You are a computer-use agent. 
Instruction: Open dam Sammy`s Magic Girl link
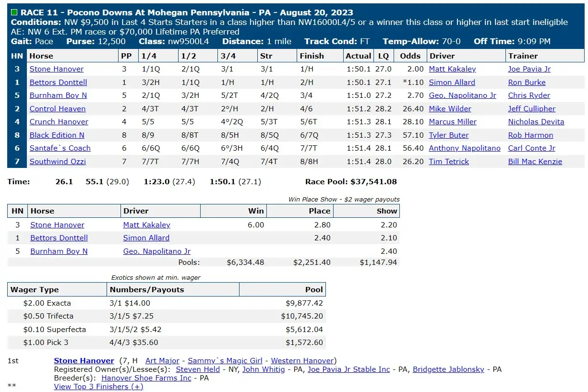coord(226,361)
